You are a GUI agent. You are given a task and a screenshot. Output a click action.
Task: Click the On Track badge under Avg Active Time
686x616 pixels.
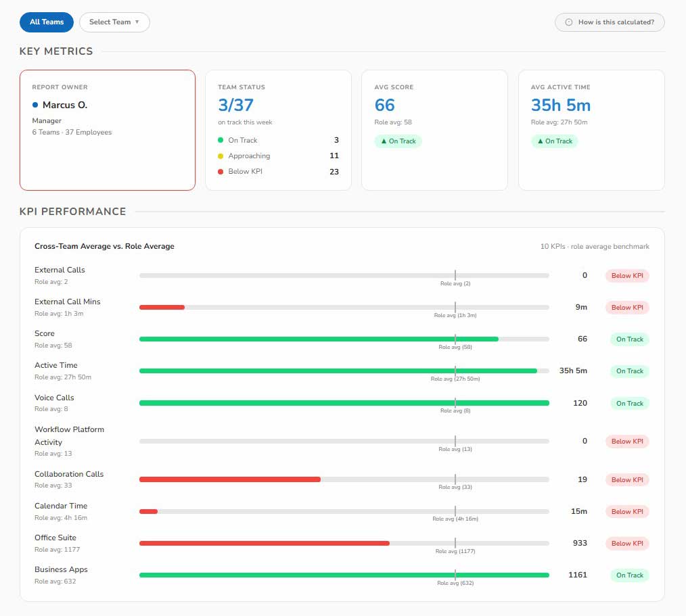[555, 141]
